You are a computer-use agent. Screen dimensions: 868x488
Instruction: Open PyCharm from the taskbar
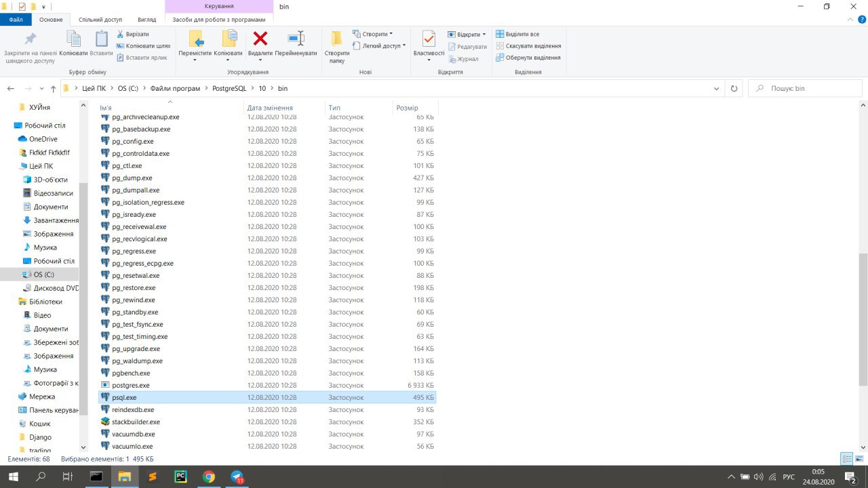tap(180, 476)
